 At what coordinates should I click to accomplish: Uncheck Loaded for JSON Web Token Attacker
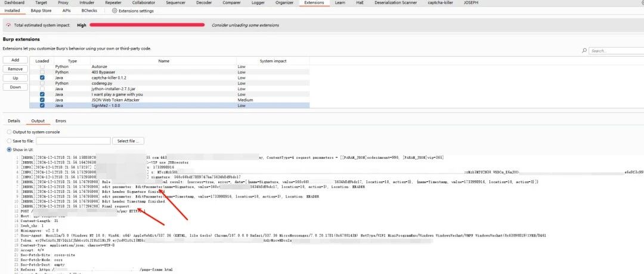click(x=42, y=100)
